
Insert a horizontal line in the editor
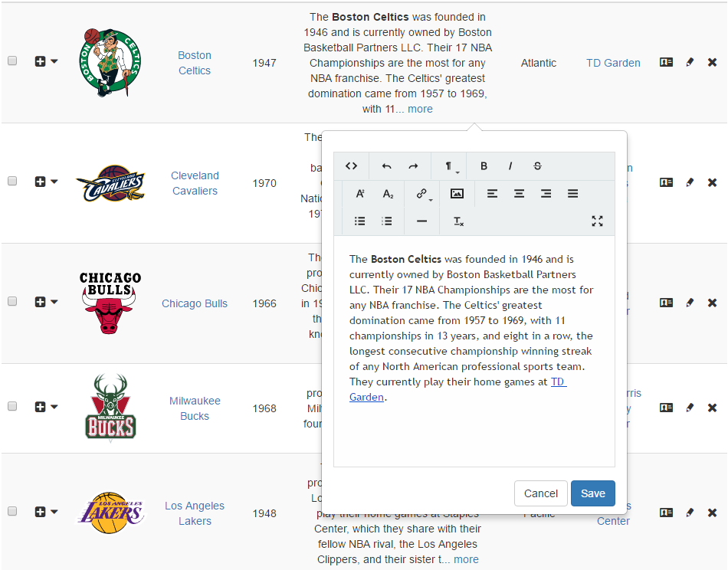[421, 221]
